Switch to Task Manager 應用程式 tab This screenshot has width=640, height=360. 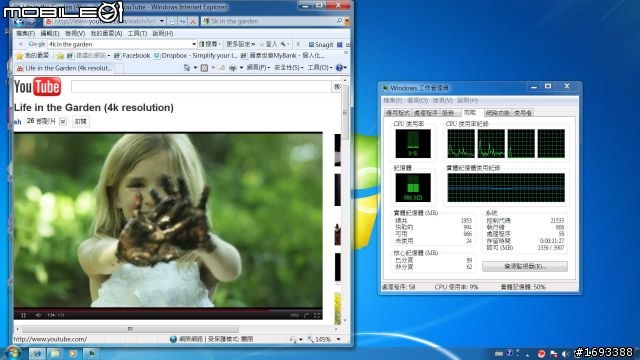(x=398, y=113)
